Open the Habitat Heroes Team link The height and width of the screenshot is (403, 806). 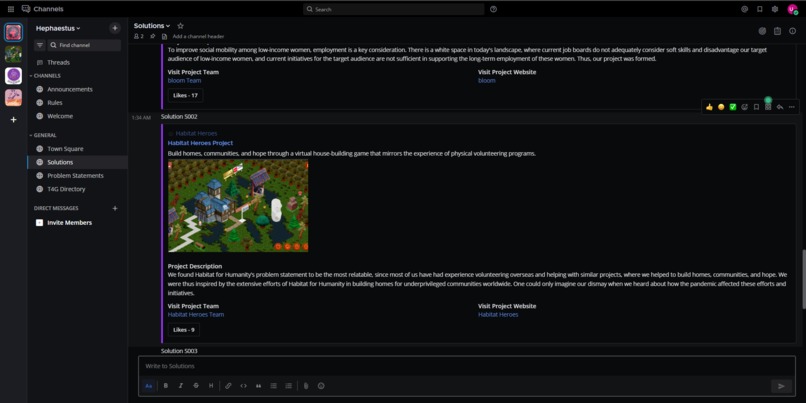click(196, 315)
